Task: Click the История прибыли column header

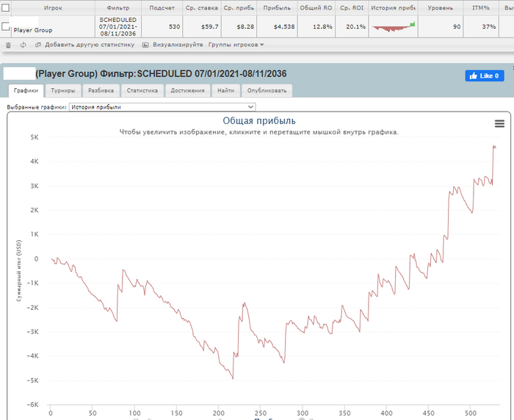Action: pos(394,7)
